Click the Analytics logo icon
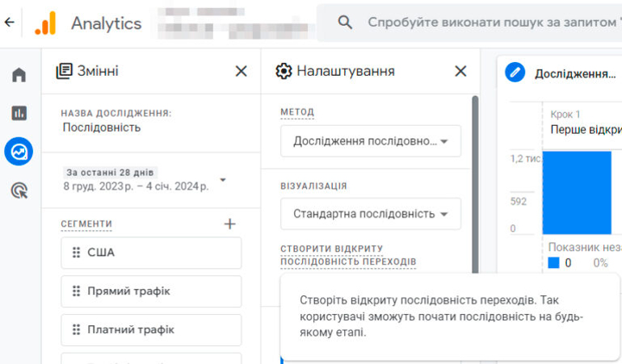622x364 pixels. click(x=45, y=23)
